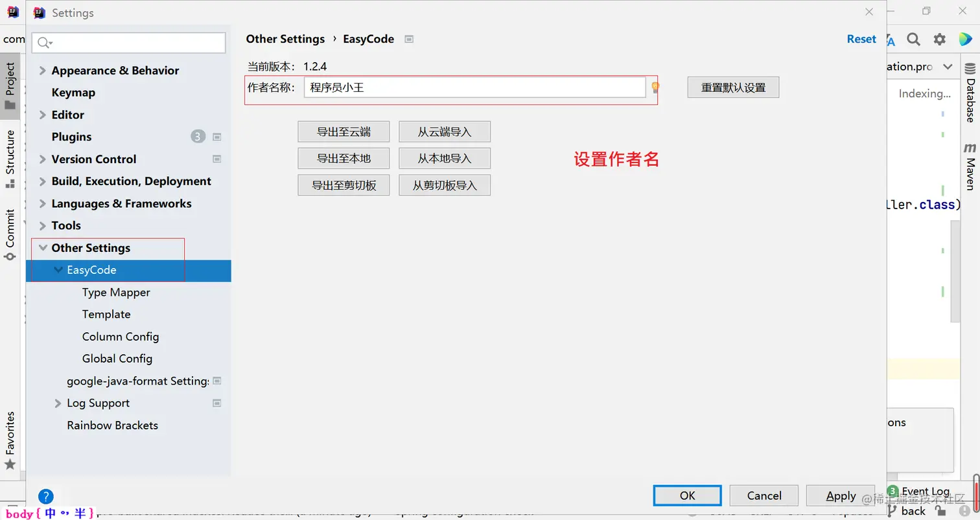Focus the settings search field

pyautogui.click(x=128, y=43)
